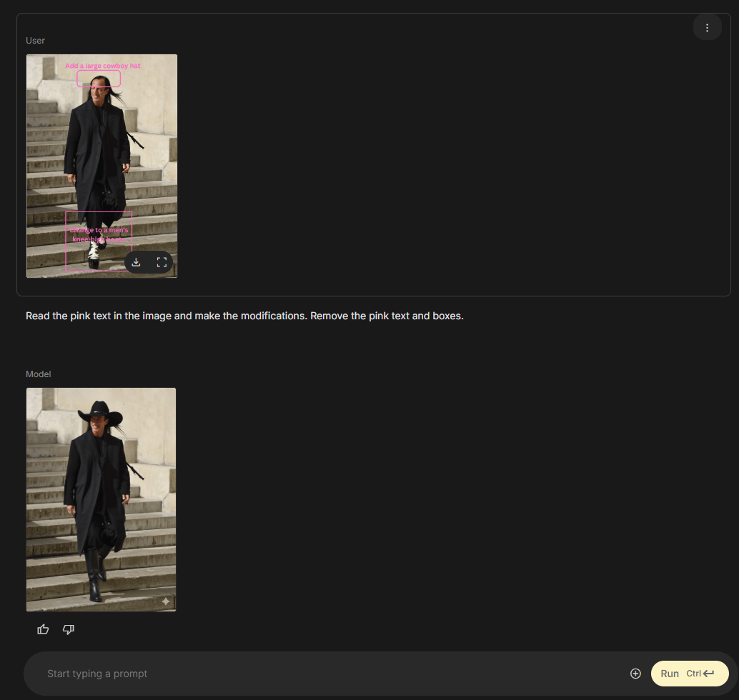This screenshot has width=739, height=700.
Task: Click the sparkle watermark on generated image
Action: coord(165,601)
